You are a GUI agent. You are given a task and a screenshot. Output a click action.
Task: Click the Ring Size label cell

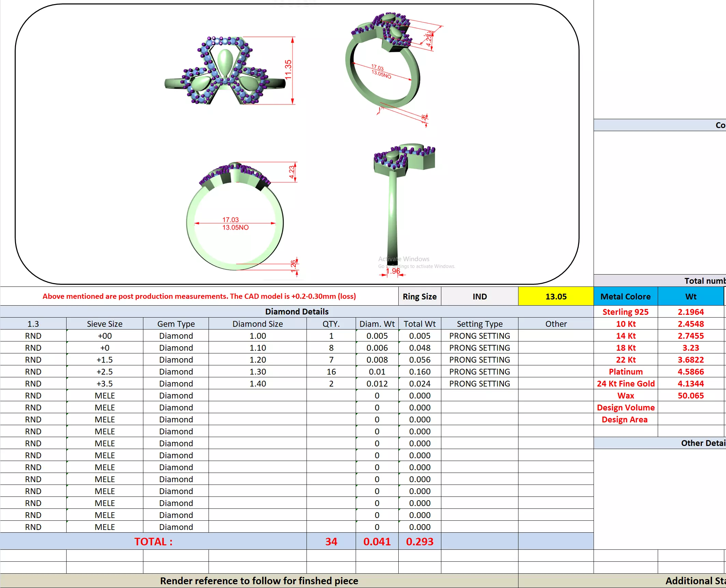click(419, 296)
